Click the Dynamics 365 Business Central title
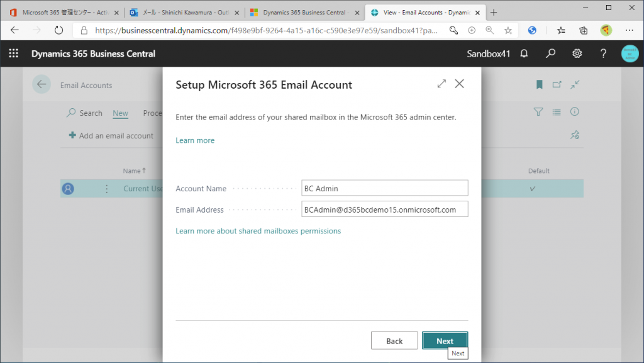The width and height of the screenshot is (644, 363). click(93, 53)
